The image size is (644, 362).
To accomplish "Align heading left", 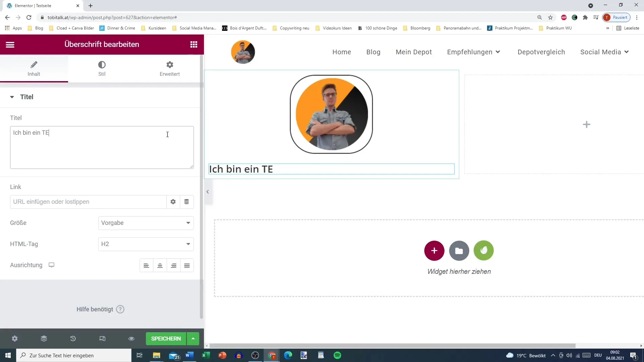I will (146, 265).
